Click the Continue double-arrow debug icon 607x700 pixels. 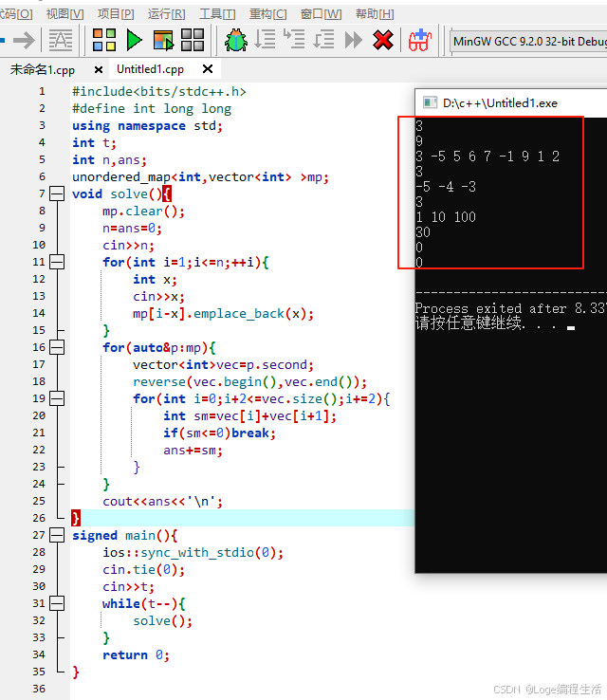click(x=354, y=40)
